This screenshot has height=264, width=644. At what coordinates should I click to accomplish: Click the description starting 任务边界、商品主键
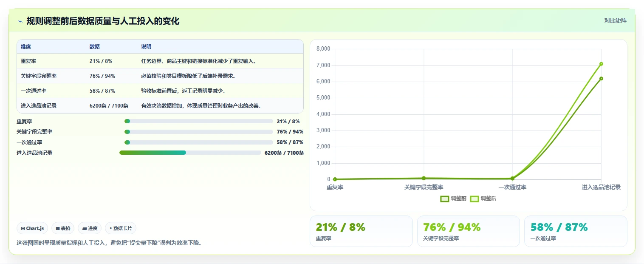click(198, 61)
